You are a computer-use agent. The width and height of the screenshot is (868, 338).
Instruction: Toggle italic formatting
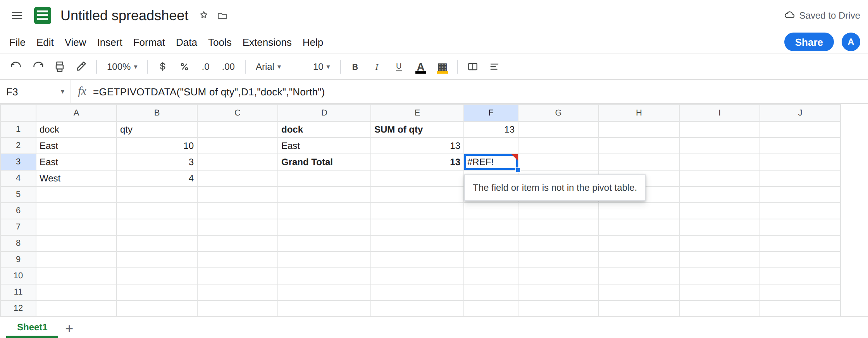point(377,67)
